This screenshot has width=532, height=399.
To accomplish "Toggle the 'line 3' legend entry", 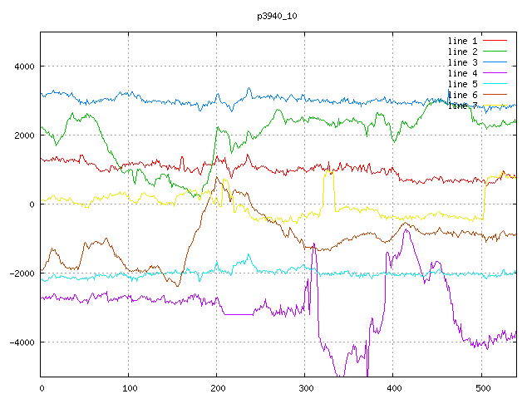I will [x=462, y=62].
